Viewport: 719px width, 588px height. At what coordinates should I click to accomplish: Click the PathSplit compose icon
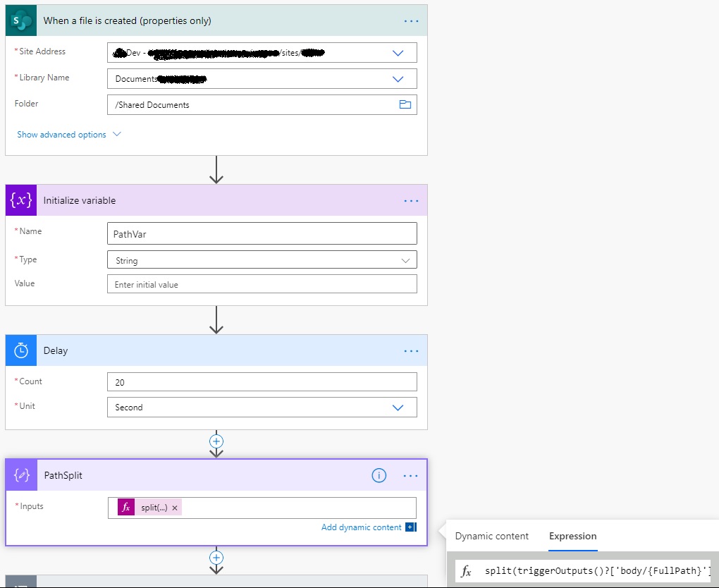[x=20, y=475]
